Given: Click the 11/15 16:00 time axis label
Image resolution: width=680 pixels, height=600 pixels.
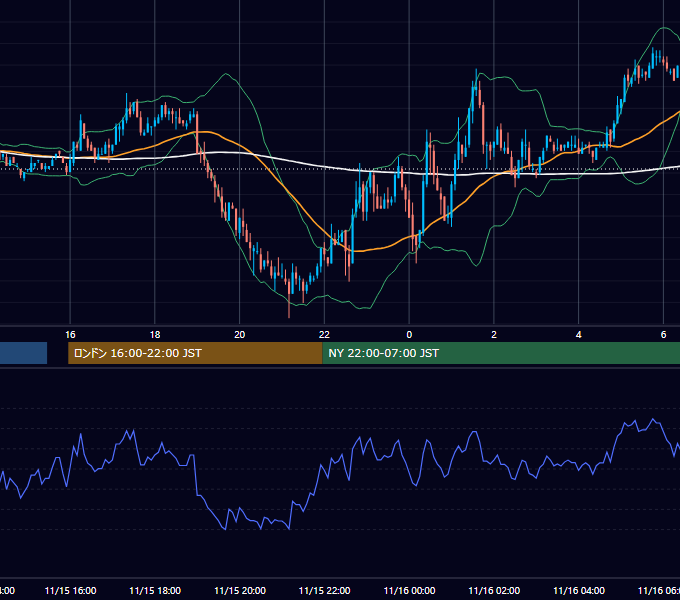Looking at the screenshot, I should pos(70,590).
